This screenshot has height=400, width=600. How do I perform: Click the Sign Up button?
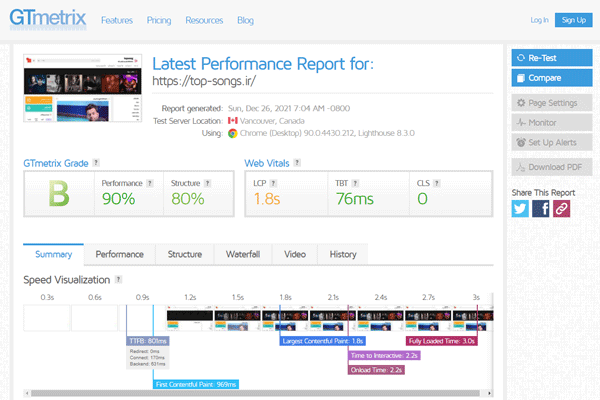[573, 20]
